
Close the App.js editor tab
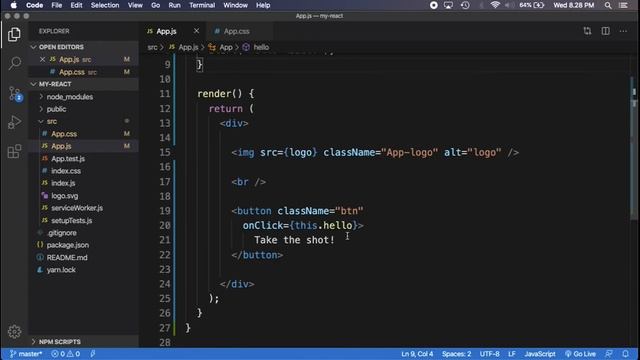[196, 31]
